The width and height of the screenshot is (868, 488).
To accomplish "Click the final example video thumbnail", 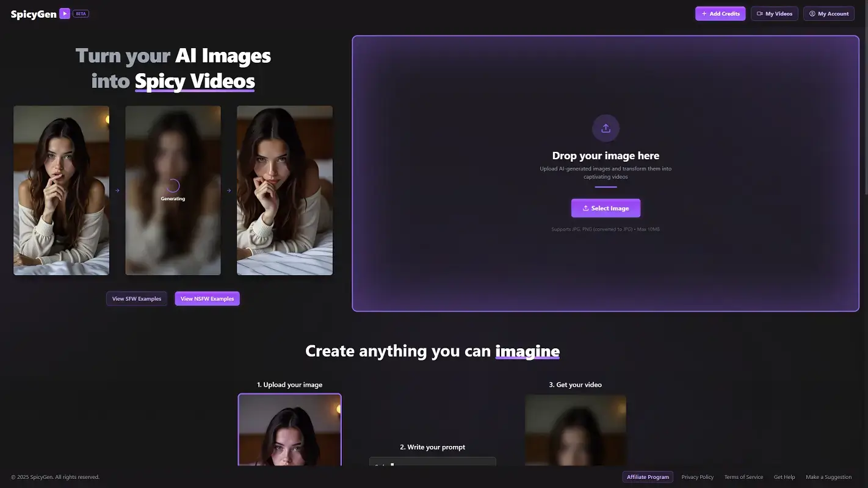I will [284, 190].
